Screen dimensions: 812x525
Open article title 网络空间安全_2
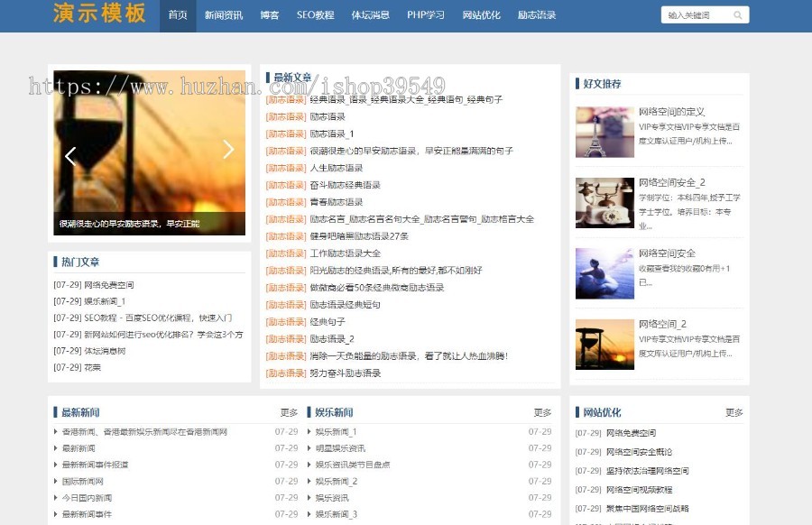(671, 183)
